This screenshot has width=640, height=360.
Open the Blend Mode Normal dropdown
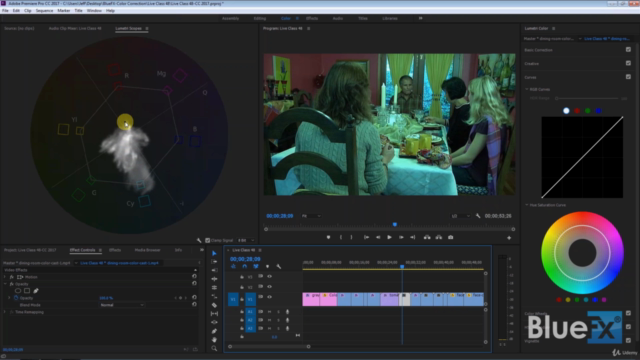[x=122, y=305]
